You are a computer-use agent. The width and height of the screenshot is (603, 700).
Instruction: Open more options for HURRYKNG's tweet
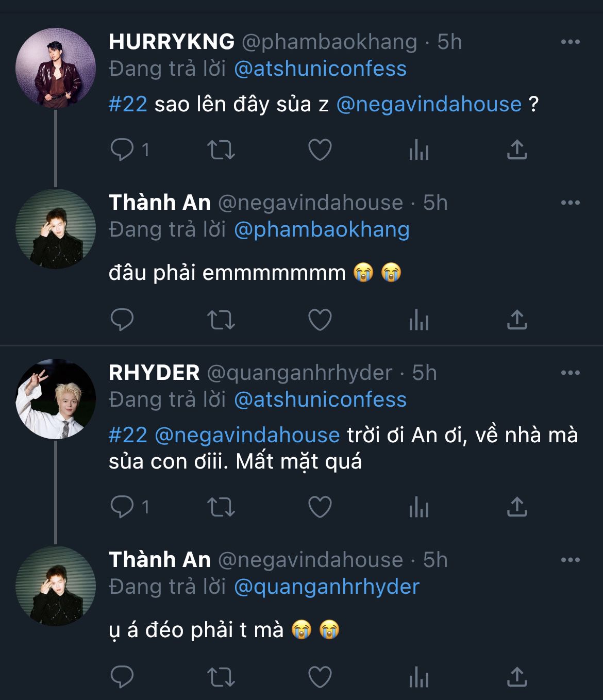point(570,42)
